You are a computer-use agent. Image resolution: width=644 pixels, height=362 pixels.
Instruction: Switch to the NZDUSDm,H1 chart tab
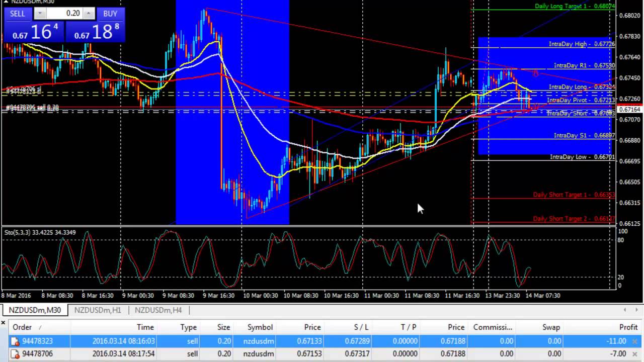[x=98, y=310]
